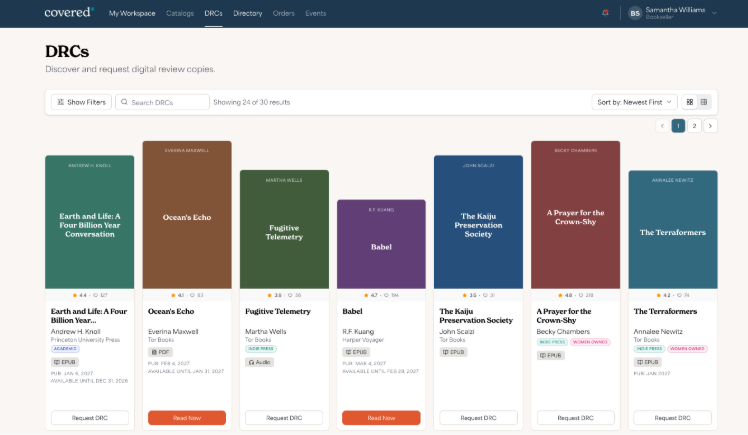The image size is (748, 435).
Task: Click author name Martha Wells
Action: click(266, 331)
